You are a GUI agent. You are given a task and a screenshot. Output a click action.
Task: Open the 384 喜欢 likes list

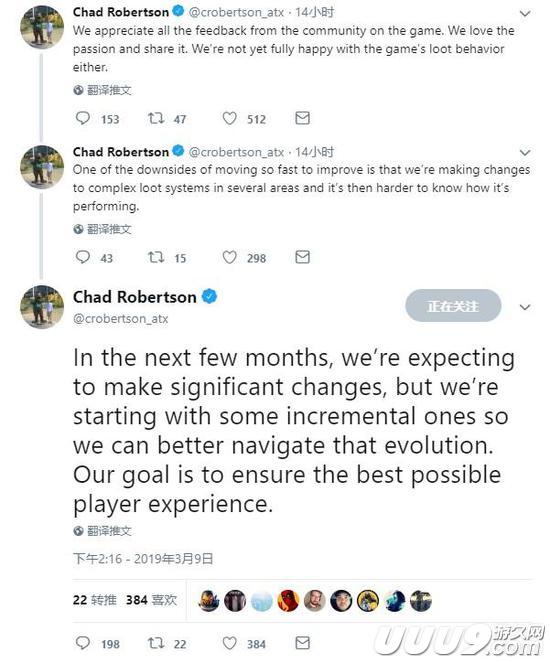click(151, 600)
